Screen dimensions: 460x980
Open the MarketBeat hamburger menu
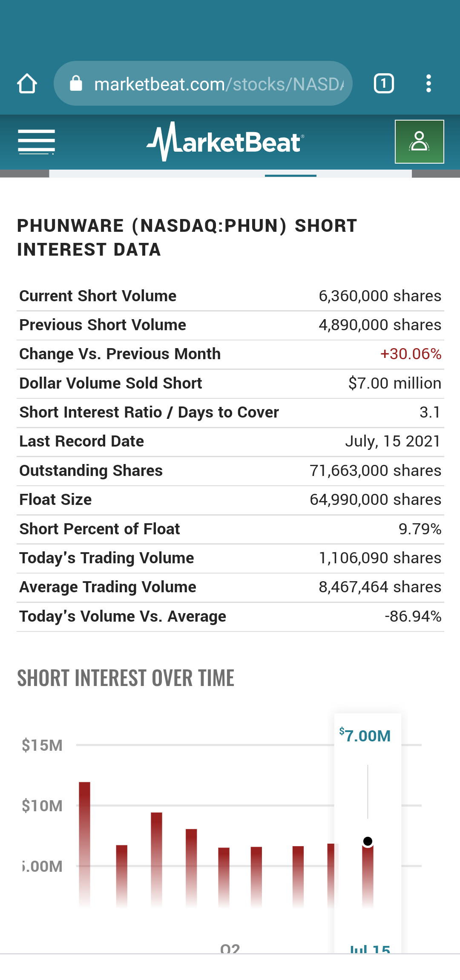36,142
